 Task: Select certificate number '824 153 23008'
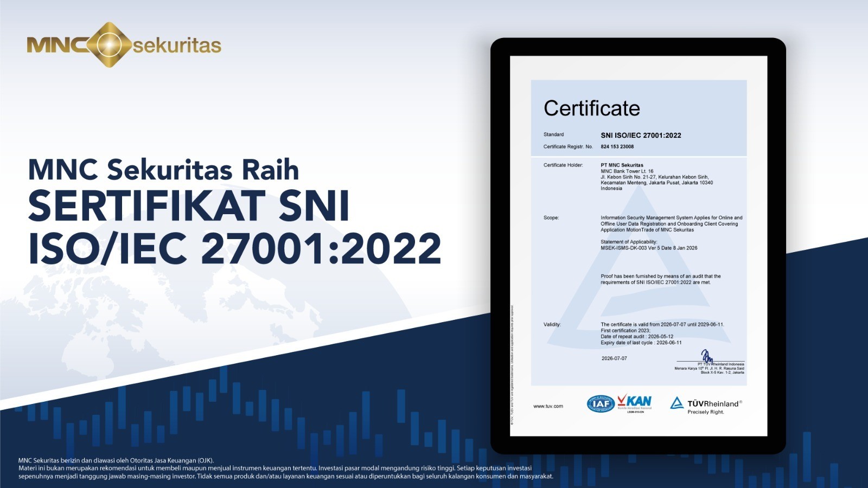(x=617, y=146)
